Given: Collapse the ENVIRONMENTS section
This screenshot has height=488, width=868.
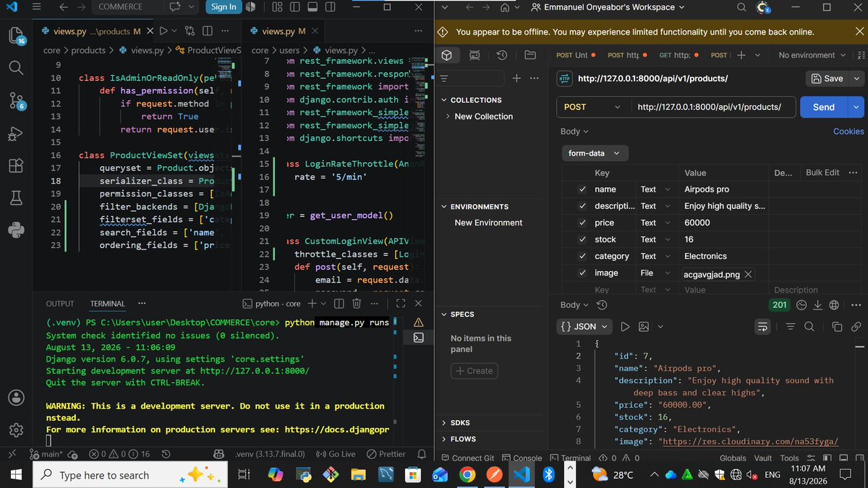Looking at the screenshot, I should tap(443, 207).
